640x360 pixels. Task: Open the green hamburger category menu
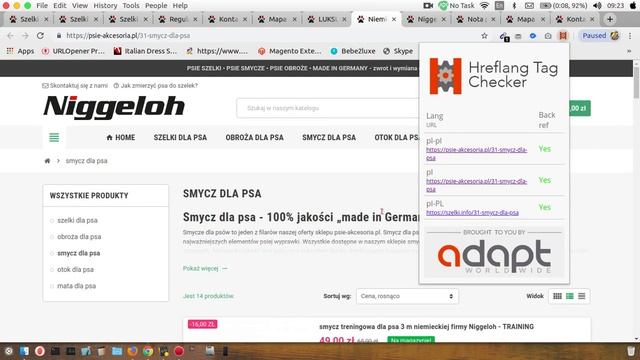point(54,138)
